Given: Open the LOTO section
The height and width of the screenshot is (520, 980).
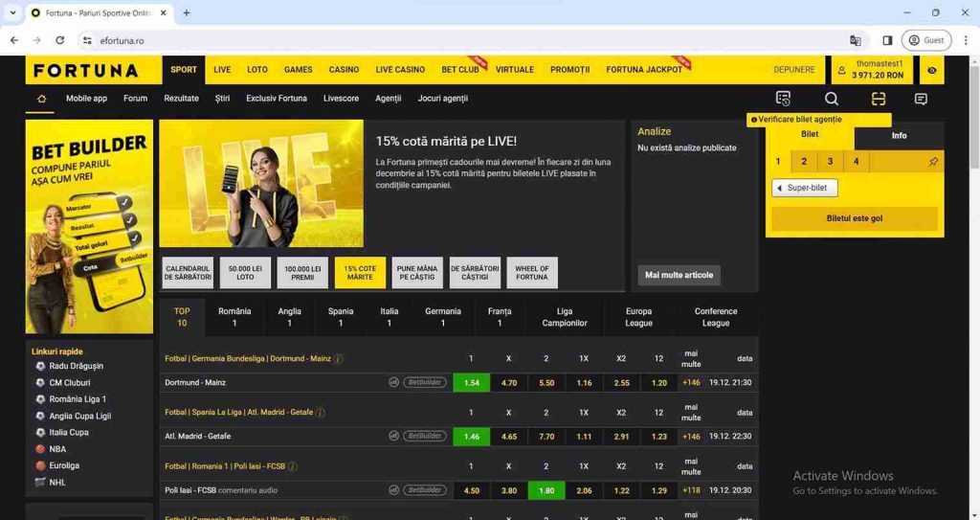Looking at the screenshot, I should 256,70.
